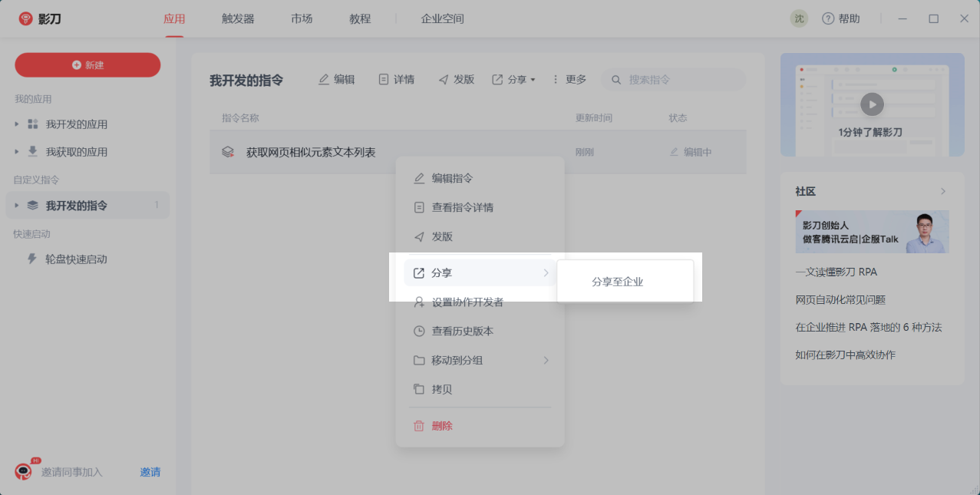Switch to the 触发器 tab

tap(238, 18)
